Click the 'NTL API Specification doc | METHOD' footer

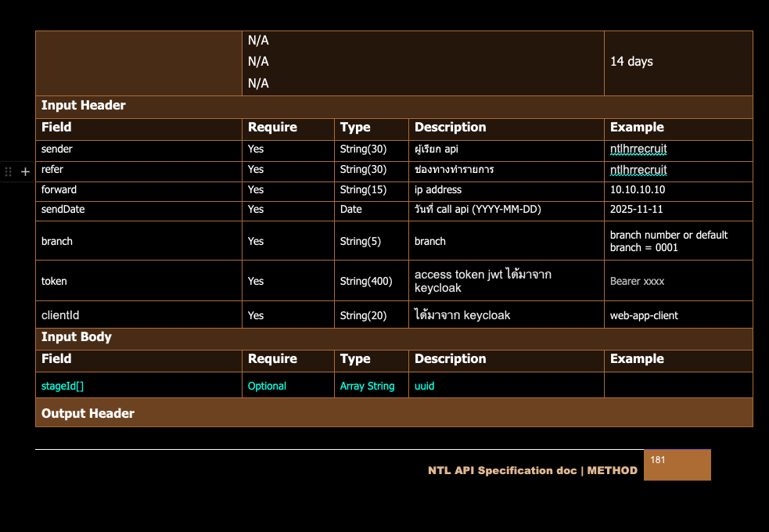click(532, 471)
